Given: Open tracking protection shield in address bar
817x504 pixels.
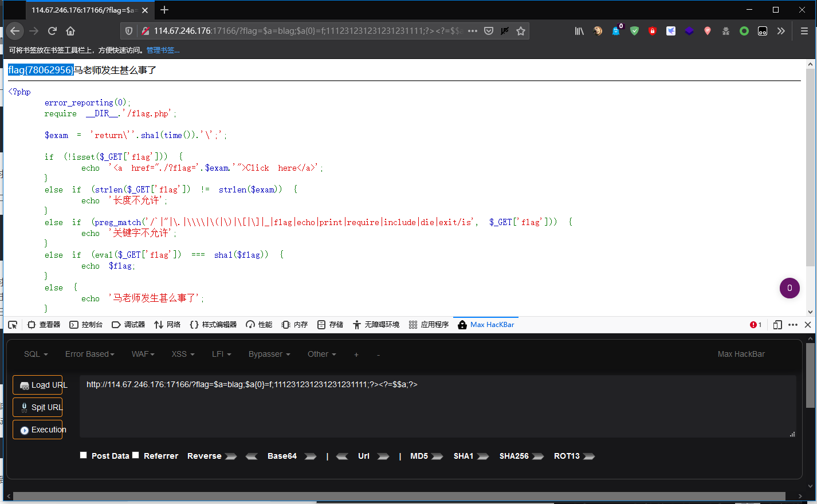Looking at the screenshot, I should coord(129,31).
